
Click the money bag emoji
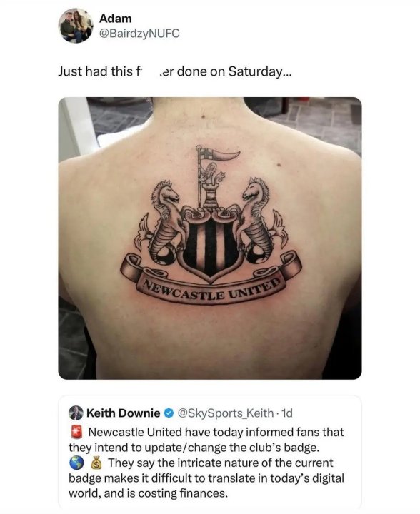pyautogui.click(x=96, y=463)
